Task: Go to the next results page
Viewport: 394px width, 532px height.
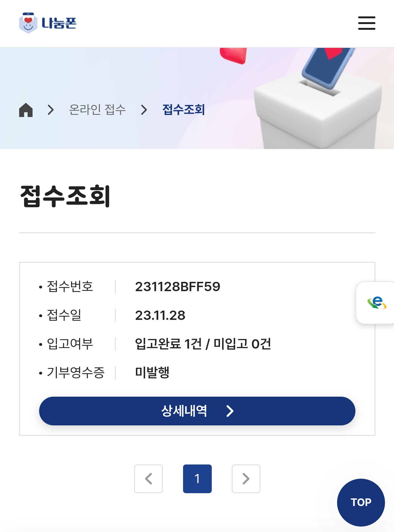Action: click(x=246, y=479)
